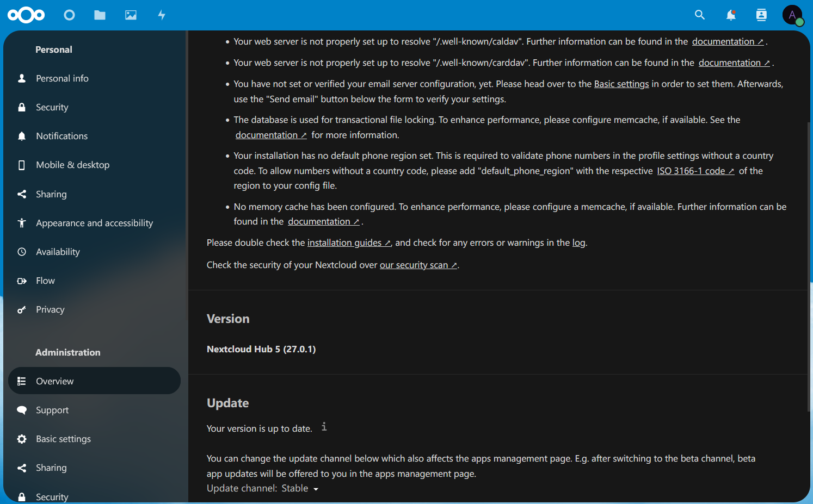
Task: Open the Dashboard circle icon
Action: coord(69,15)
